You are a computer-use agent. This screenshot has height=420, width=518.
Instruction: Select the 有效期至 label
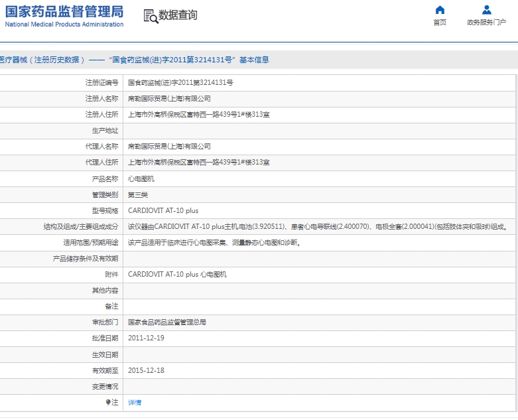(x=105, y=370)
